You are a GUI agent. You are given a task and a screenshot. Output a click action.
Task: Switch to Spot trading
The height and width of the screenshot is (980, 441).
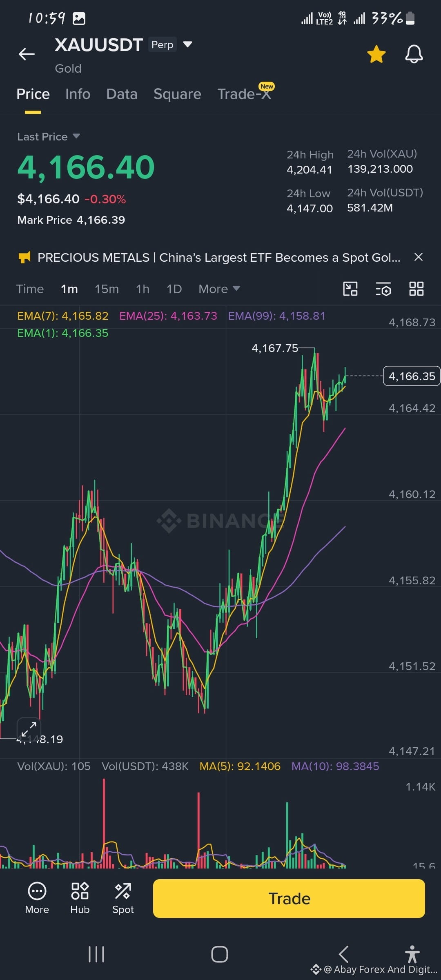[123, 898]
